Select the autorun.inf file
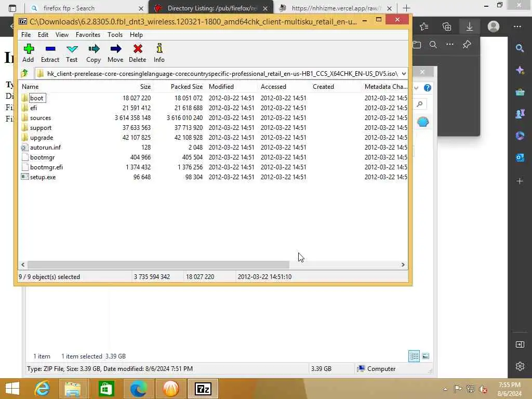Viewport: 532px width, 399px height. point(46,147)
